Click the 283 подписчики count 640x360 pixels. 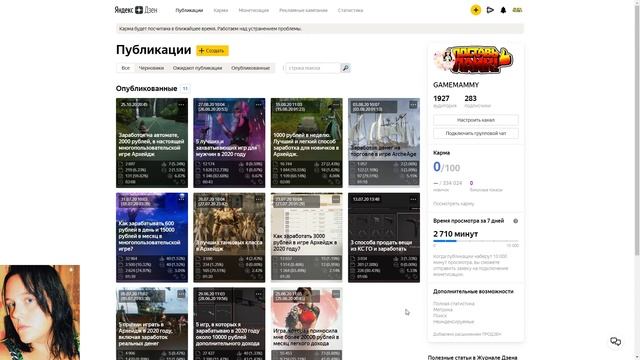(477, 101)
